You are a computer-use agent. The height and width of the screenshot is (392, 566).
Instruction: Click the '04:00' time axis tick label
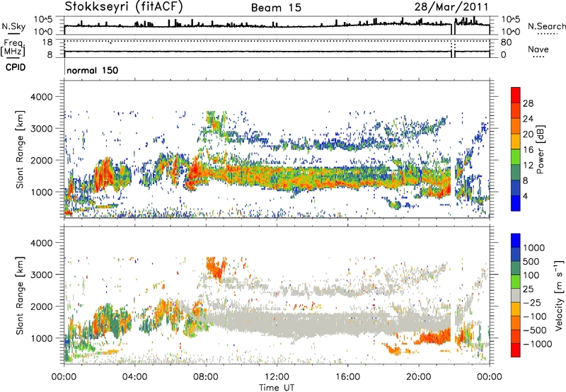click(x=134, y=377)
